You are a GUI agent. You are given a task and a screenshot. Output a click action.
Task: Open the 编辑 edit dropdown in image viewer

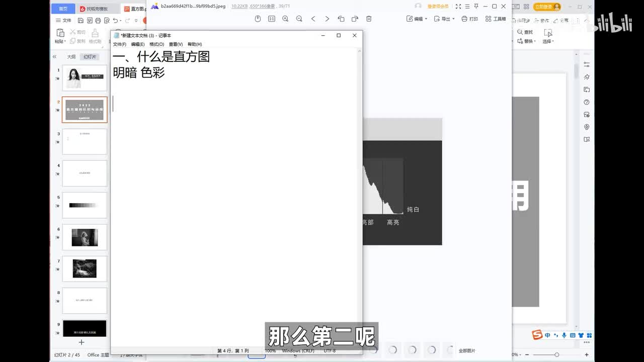click(417, 19)
